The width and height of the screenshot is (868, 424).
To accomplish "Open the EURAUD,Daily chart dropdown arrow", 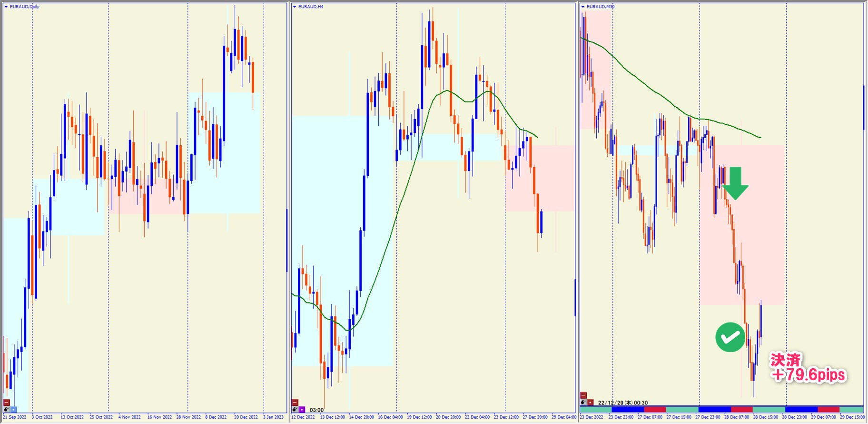I will coord(6,7).
